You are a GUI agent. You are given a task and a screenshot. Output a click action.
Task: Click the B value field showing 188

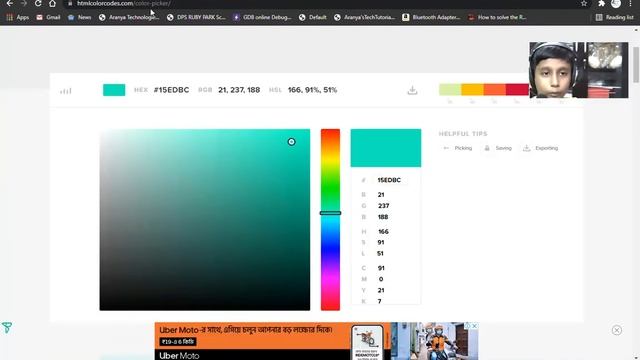coord(383,217)
